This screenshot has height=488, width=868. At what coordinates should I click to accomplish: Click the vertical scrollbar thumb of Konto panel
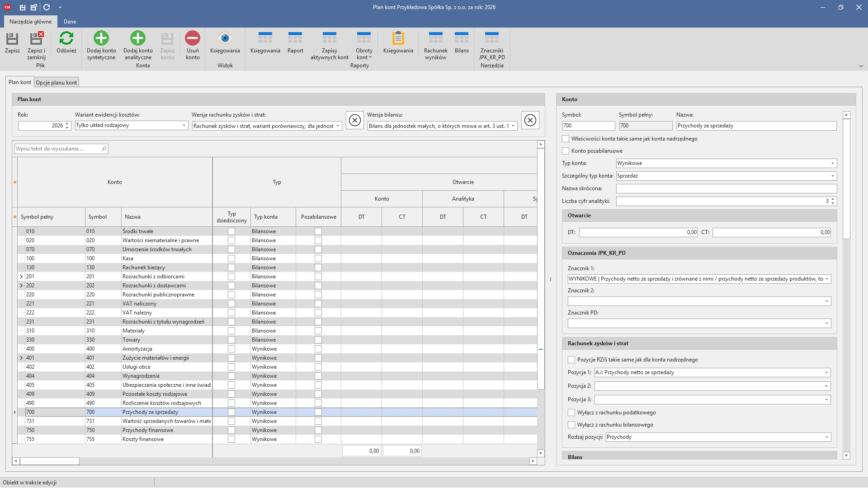tap(847, 179)
